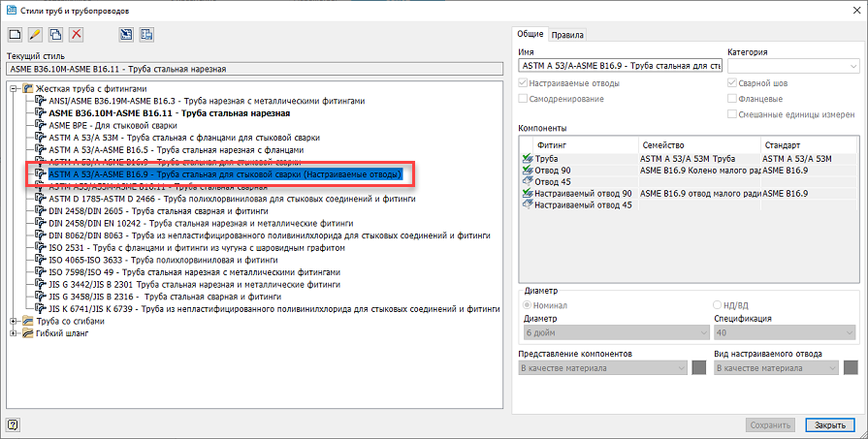Click the pipe icon beside JIS G 3458 style
The width and height of the screenshot is (868, 439).
tap(41, 297)
